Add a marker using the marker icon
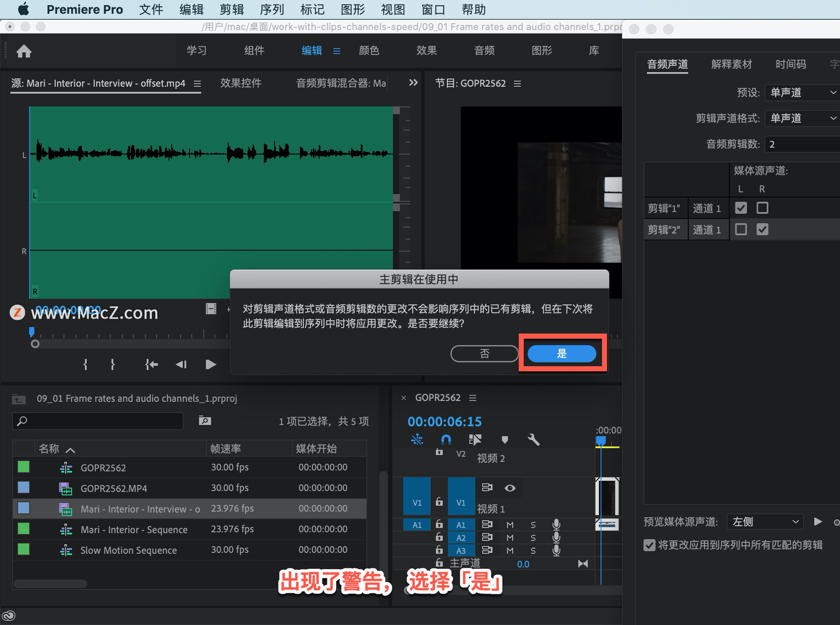Image resolution: width=840 pixels, height=625 pixels. point(505,439)
